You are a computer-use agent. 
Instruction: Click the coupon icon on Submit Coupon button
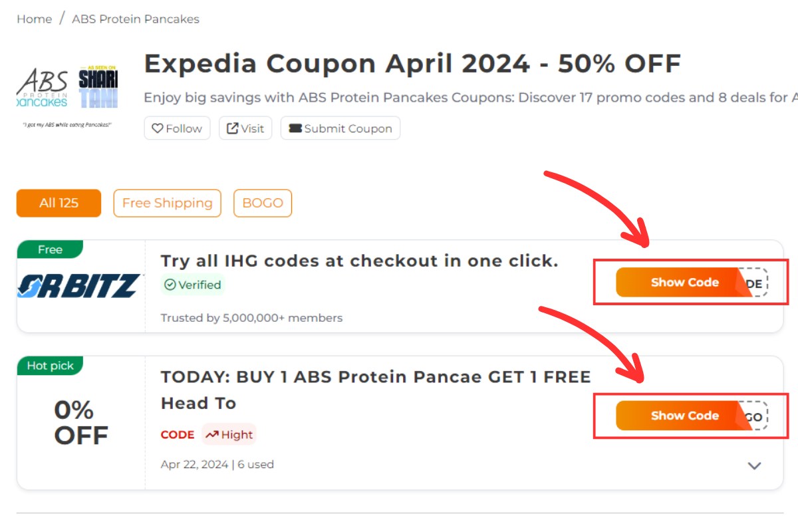(x=297, y=128)
